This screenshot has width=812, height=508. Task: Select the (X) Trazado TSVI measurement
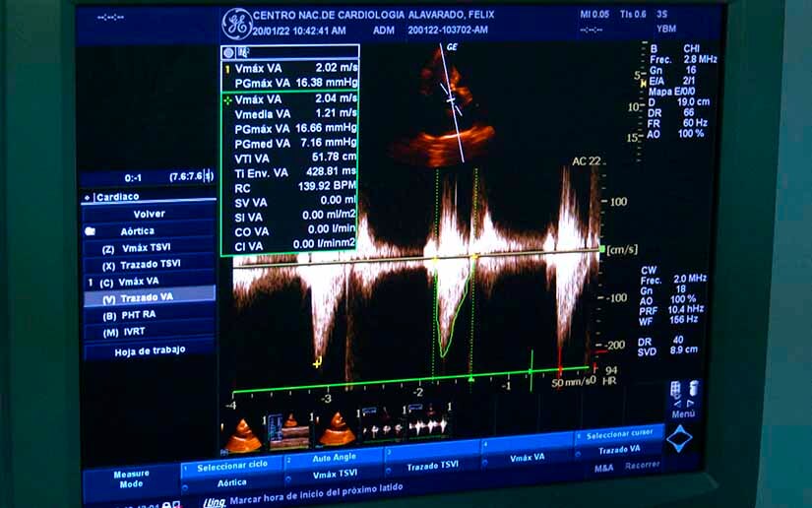150,265
